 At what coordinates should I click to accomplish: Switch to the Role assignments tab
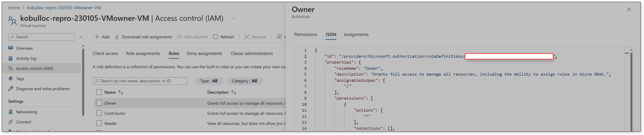pos(143,53)
